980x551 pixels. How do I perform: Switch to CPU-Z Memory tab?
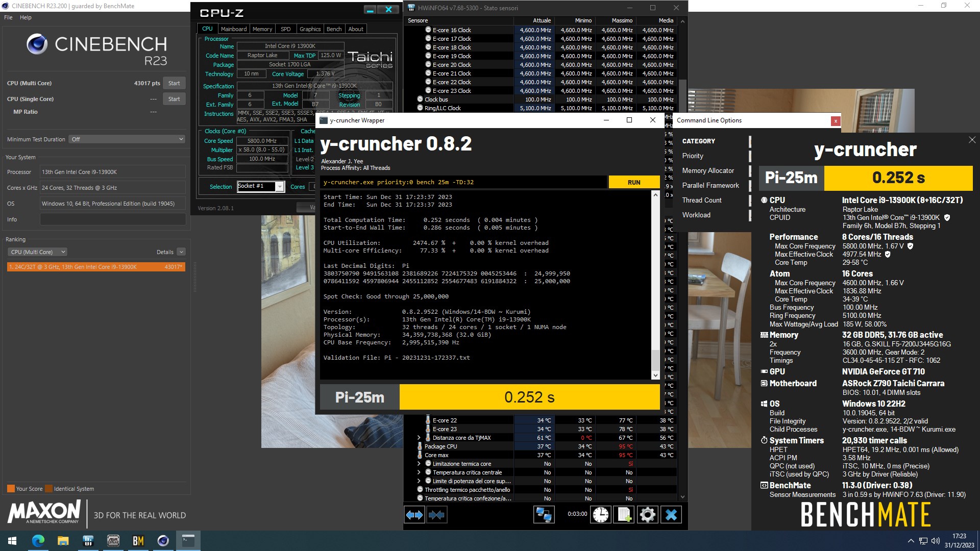click(x=262, y=29)
